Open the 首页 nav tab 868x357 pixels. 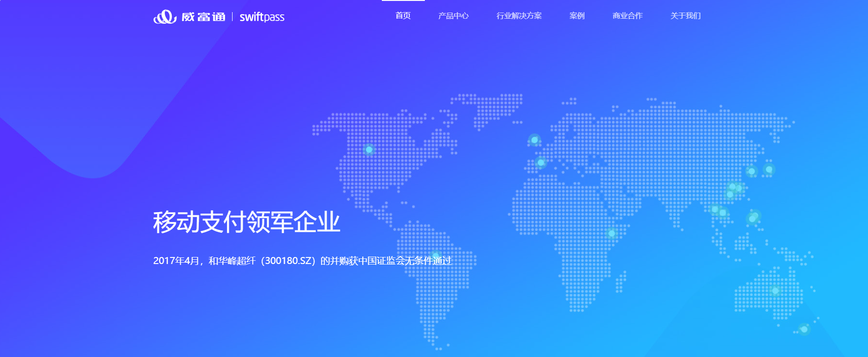point(403,16)
